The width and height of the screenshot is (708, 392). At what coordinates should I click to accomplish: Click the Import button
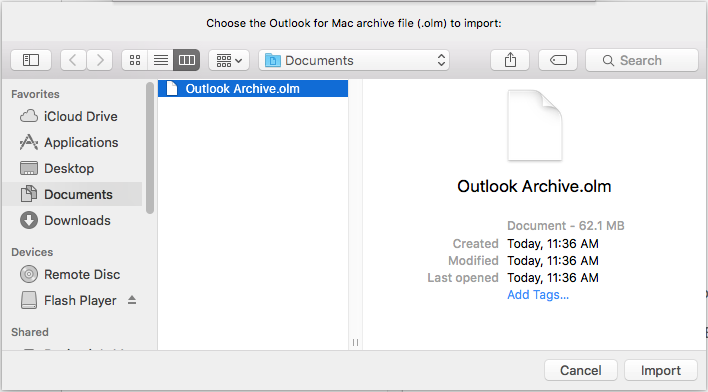tap(661, 370)
